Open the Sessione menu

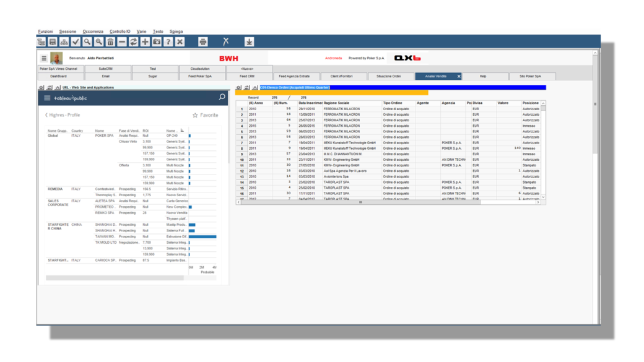pyautogui.click(x=67, y=32)
